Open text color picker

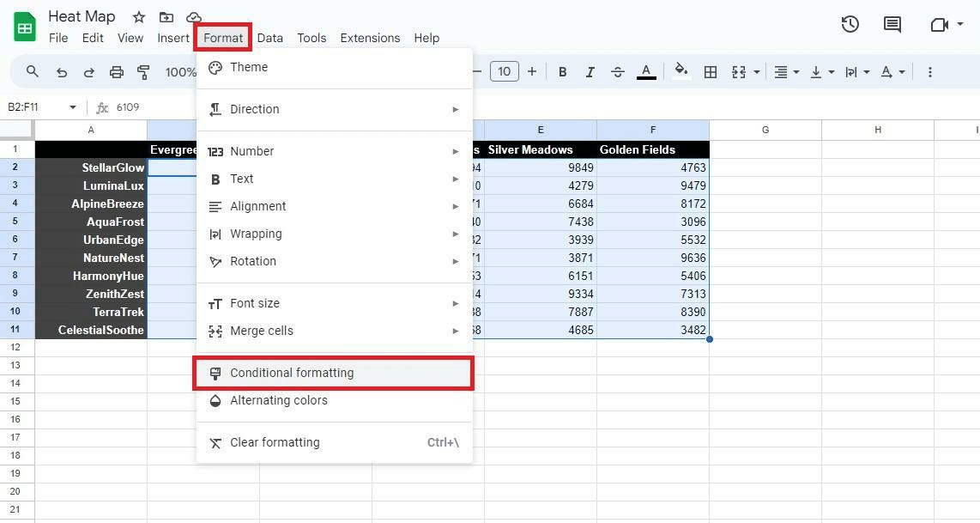coord(646,72)
